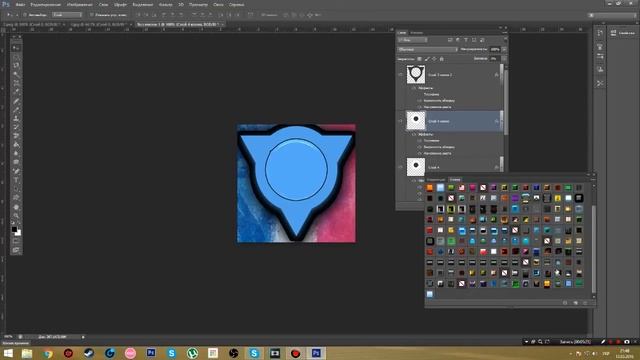Select the Eraser tool

(x=16, y=136)
